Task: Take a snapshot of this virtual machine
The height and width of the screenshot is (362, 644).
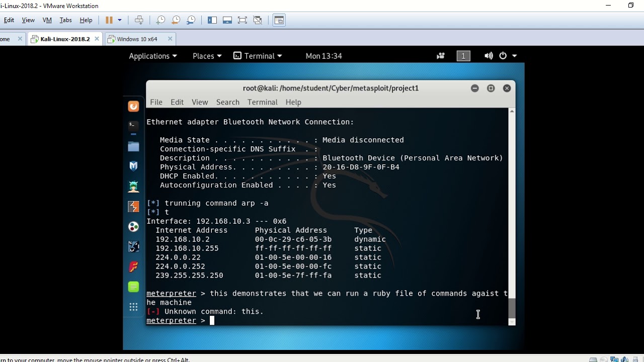Action: [x=160, y=20]
